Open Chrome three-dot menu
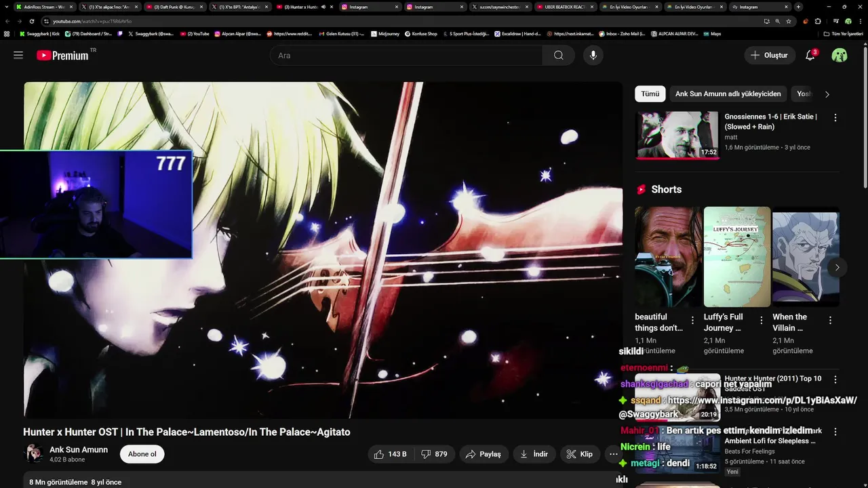 point(860,21)
